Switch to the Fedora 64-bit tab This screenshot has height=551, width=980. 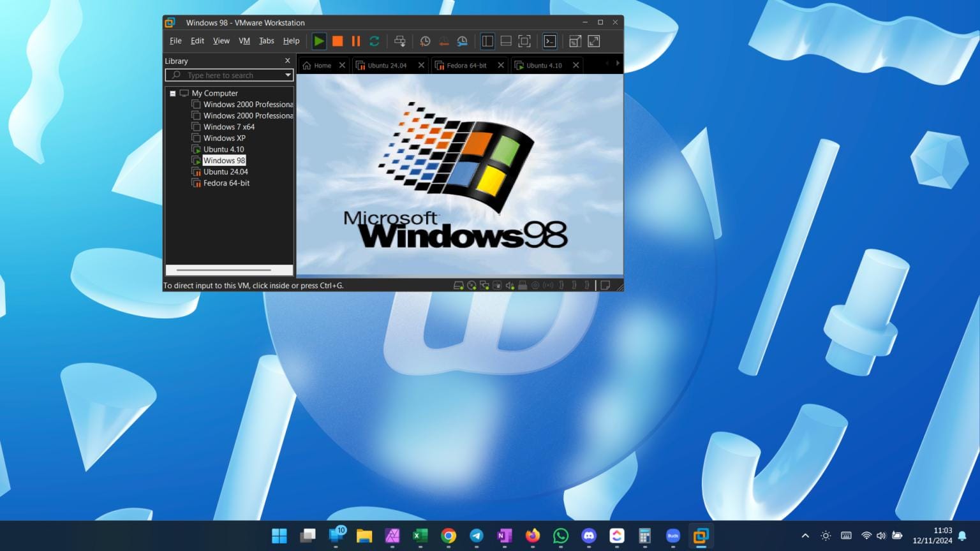[466, 65]
